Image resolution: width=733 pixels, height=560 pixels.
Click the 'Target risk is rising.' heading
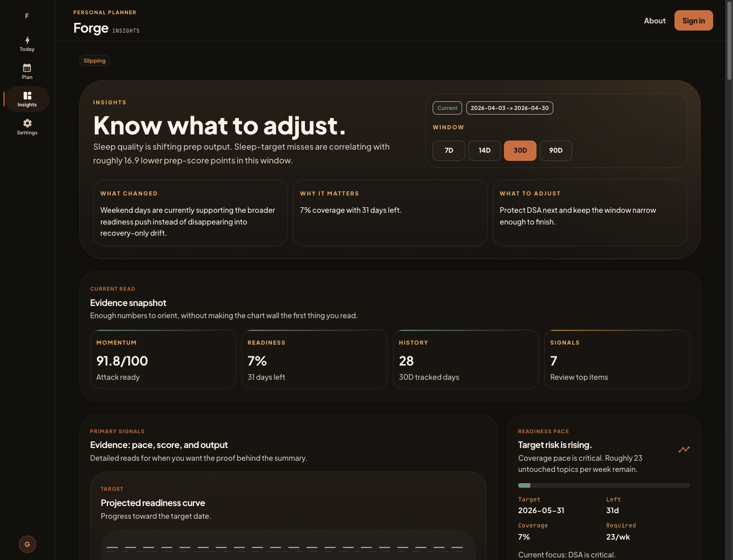[555, 445]
